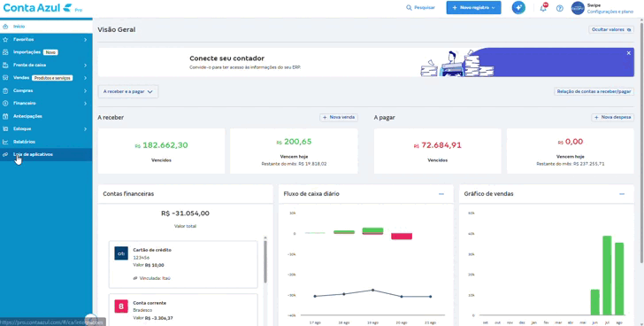Click the Nova venda button
The width and height of the screenshot is (644, 326).
point(339,118)
